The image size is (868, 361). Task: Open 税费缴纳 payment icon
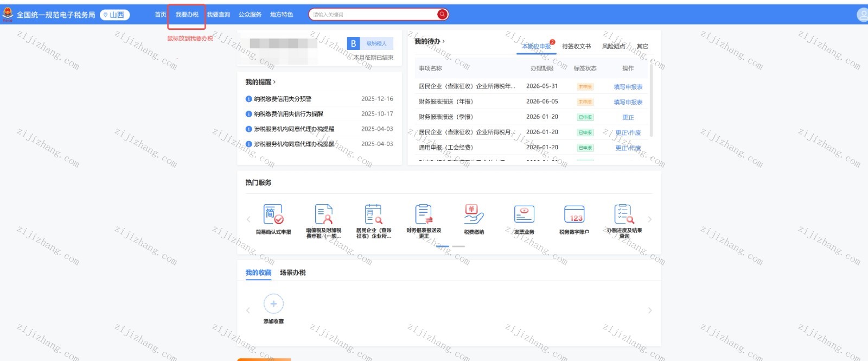tap(474, 215)
